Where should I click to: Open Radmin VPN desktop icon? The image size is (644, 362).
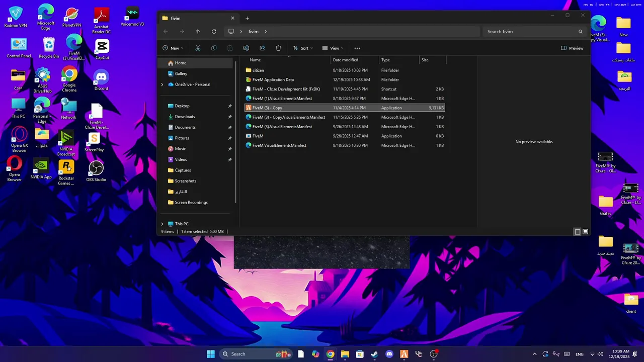16,17
